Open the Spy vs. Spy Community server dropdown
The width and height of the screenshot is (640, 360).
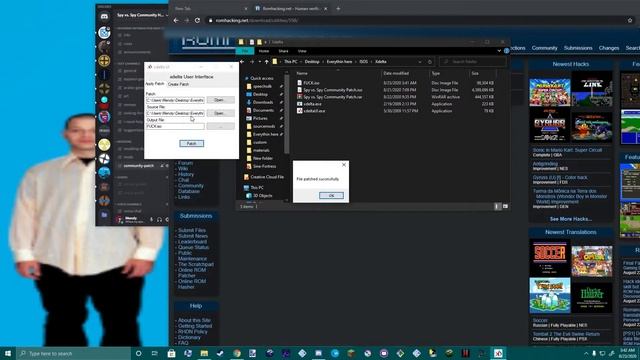pos(142,15)
